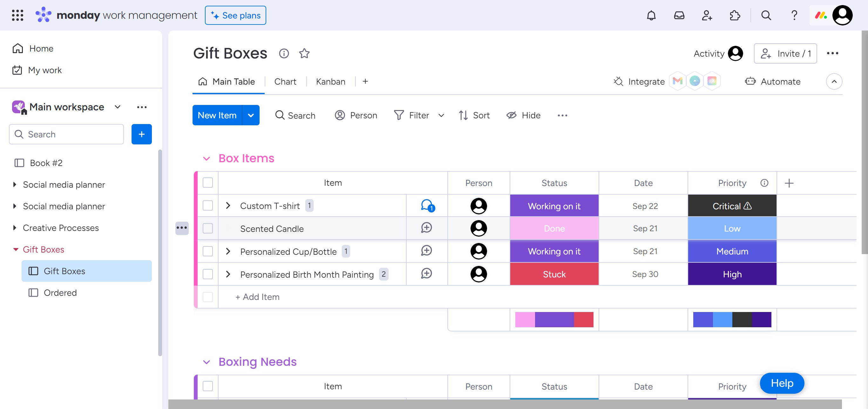Click the Stuck status cell
Screen dimensions: 868x409
pyautogui.click(x=554, y=274)
